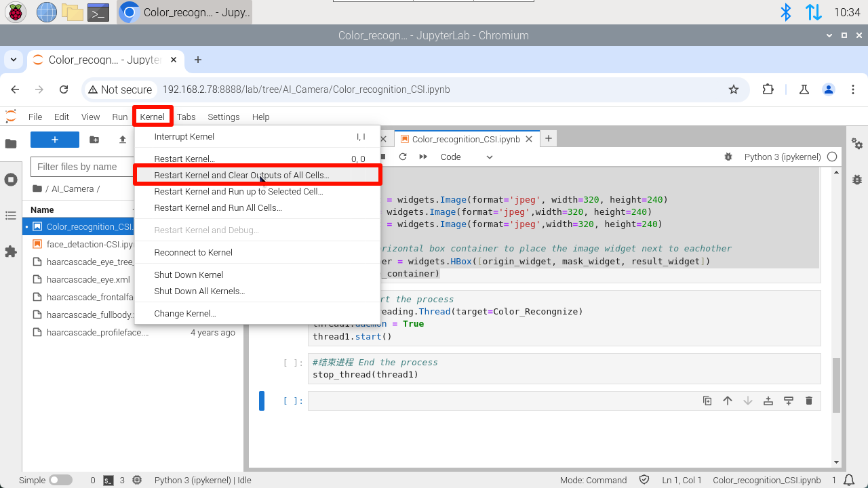Create a new folder in file browser
Viewport: 868px width, 488px height.
click(x=94, y=140)
